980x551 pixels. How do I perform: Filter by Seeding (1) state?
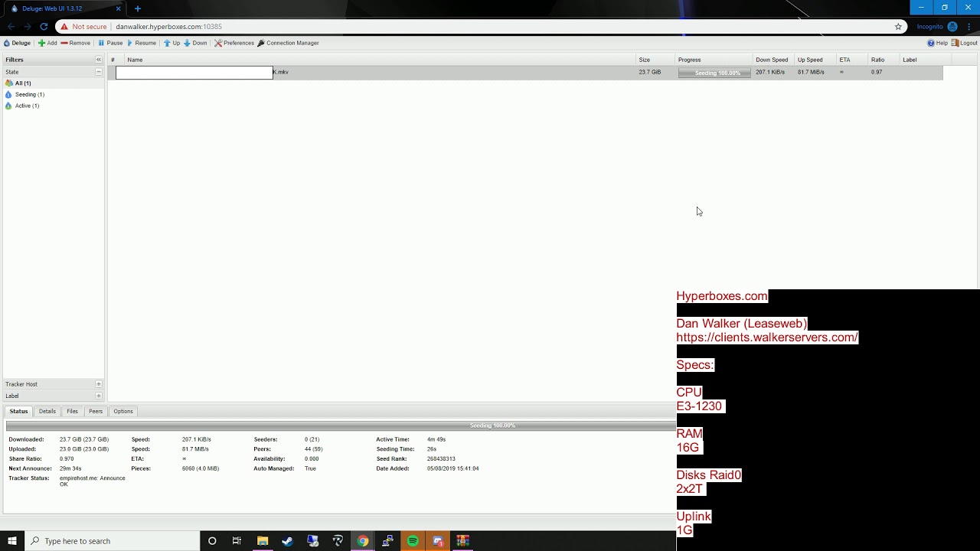(53, 94)
